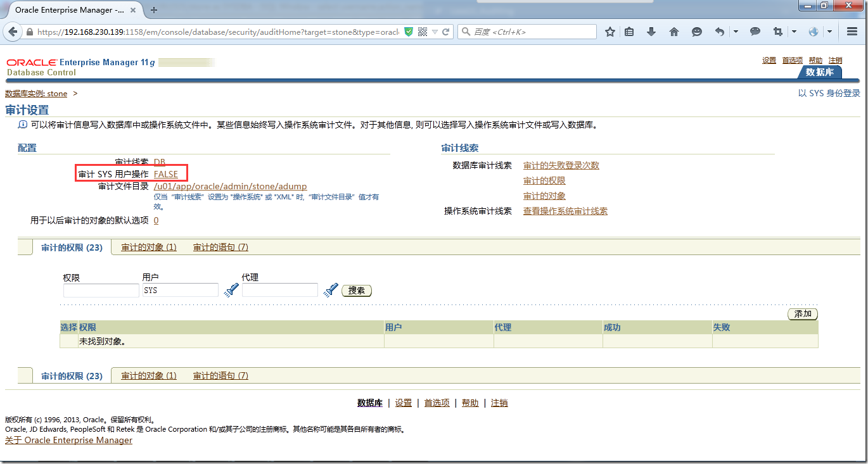Screen dimensions: 868x464
Task: Open 设置 link in the footer
Action: [404, 403]
